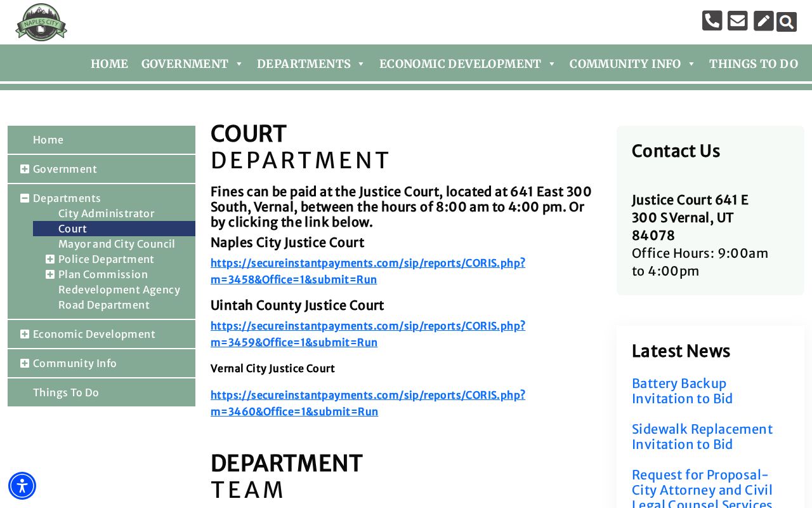Select Court in the sidebar

point(114,229)
